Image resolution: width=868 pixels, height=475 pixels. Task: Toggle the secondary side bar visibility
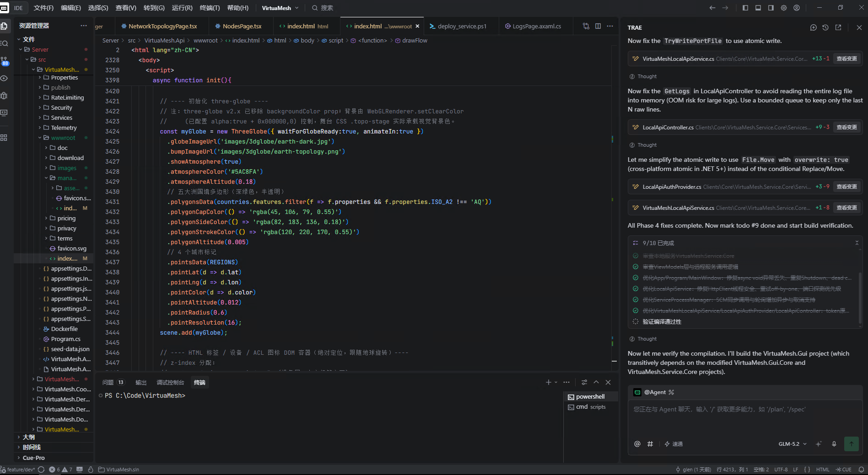[771, 8]
